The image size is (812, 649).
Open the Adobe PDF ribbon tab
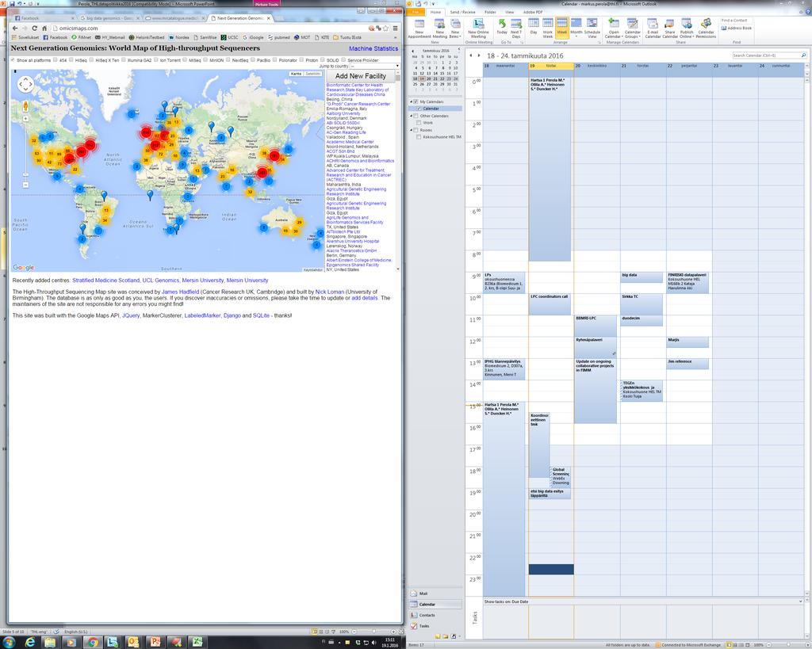click(x=533, y=12)
